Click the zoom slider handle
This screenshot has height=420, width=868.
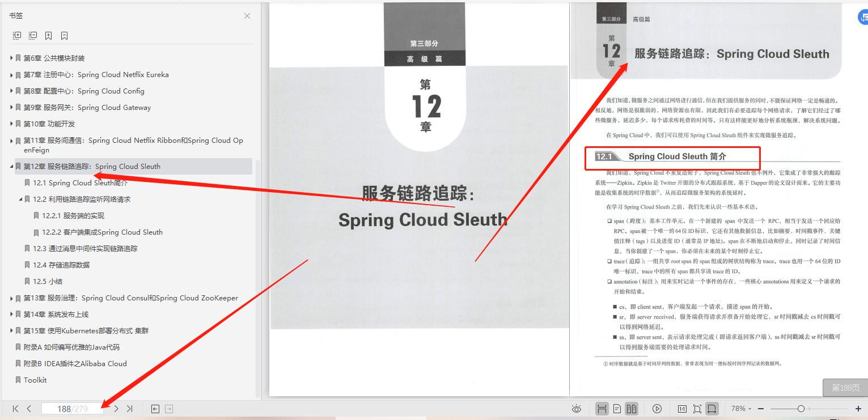pos(801,408)
